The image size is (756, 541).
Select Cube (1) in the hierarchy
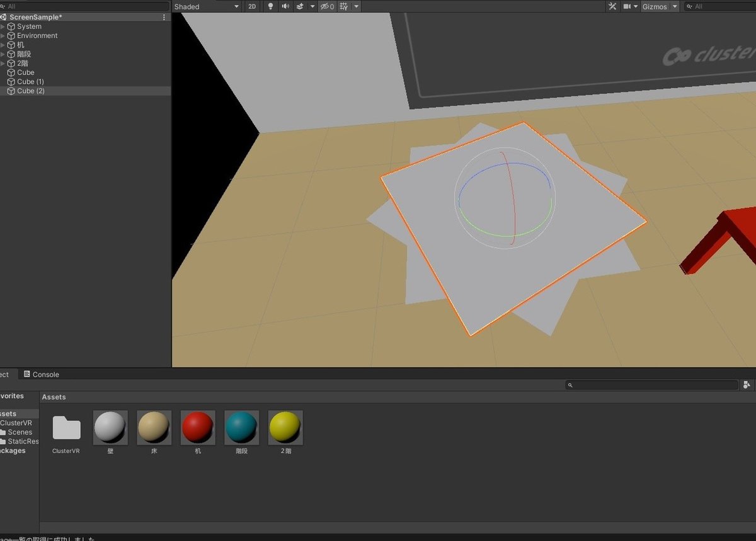click(x=30, y=82)
